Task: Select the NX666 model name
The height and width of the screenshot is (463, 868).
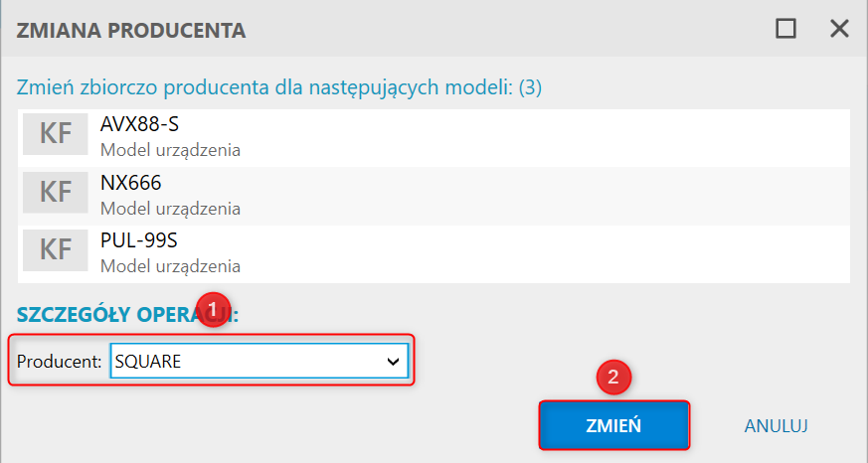Action: click(130, 183)
